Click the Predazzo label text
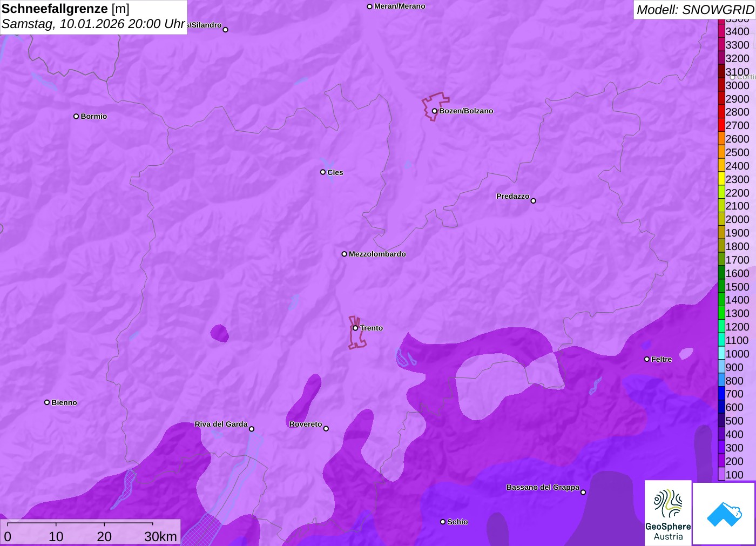 point(513,196)
